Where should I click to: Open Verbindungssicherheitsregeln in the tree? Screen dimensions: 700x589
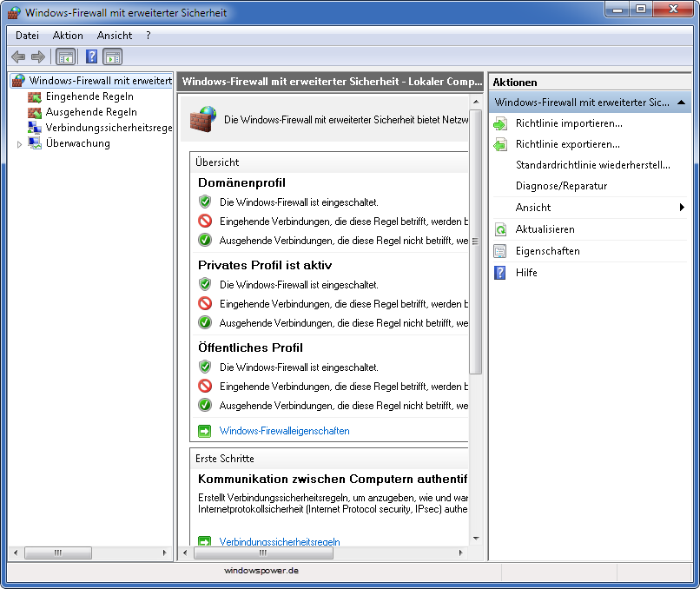tap(109, 128)
